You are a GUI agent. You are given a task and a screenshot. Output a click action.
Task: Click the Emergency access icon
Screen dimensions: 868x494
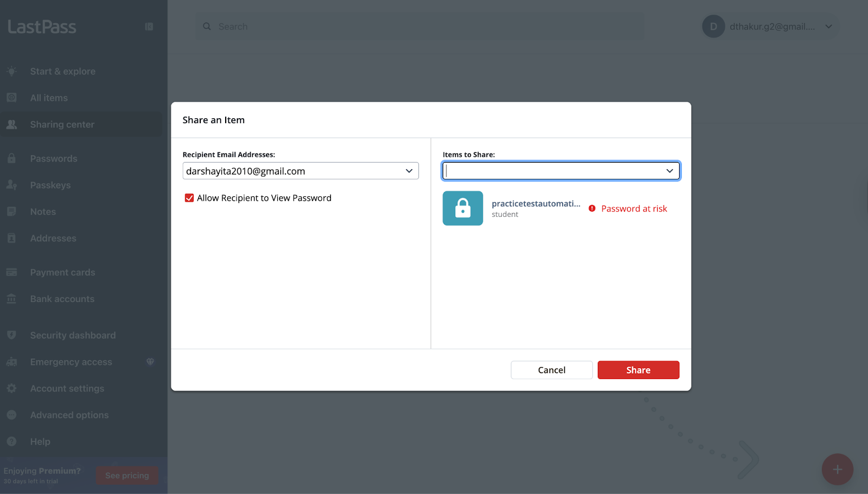11,362
